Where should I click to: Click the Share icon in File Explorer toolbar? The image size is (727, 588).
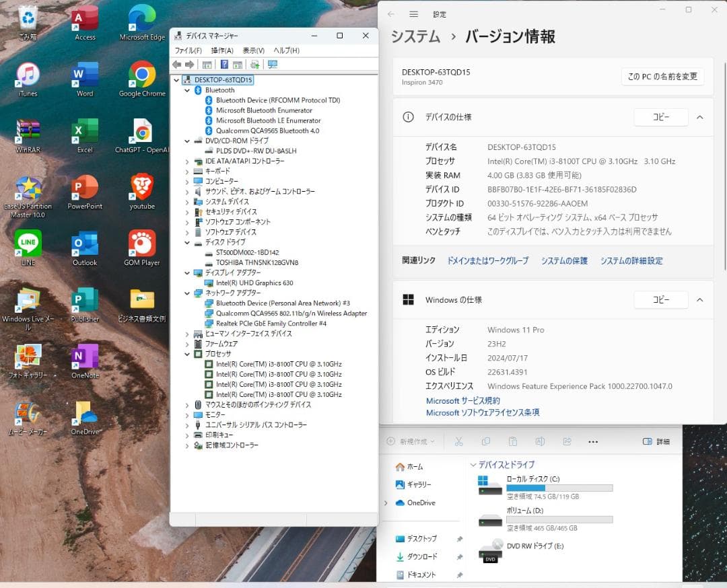pyautogui.click(x=565, y=441)
